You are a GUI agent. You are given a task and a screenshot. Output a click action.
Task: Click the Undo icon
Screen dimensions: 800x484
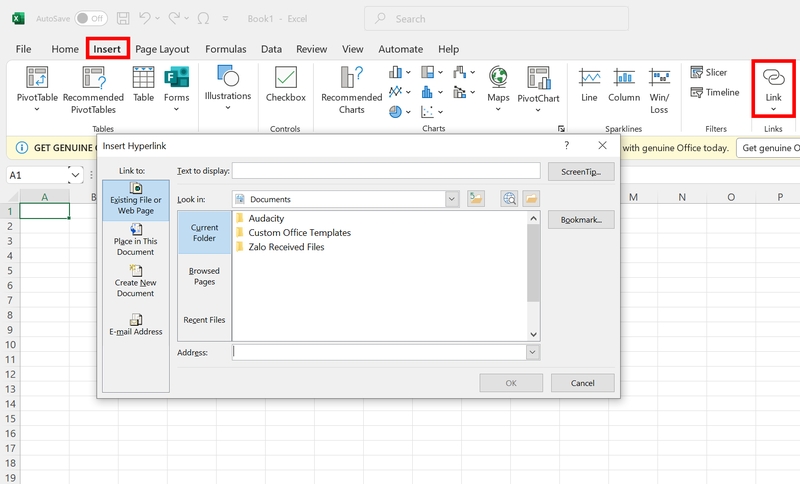tap(145, 18)
